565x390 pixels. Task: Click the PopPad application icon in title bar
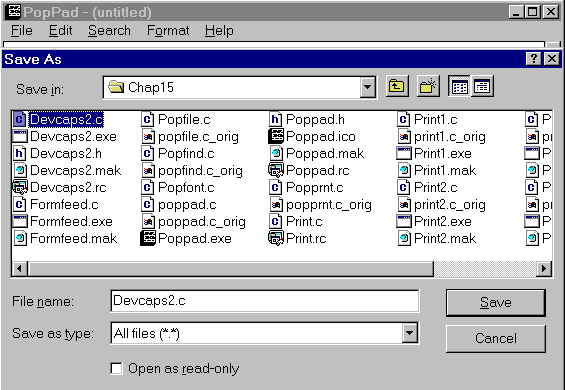click(x=14, y=12)
